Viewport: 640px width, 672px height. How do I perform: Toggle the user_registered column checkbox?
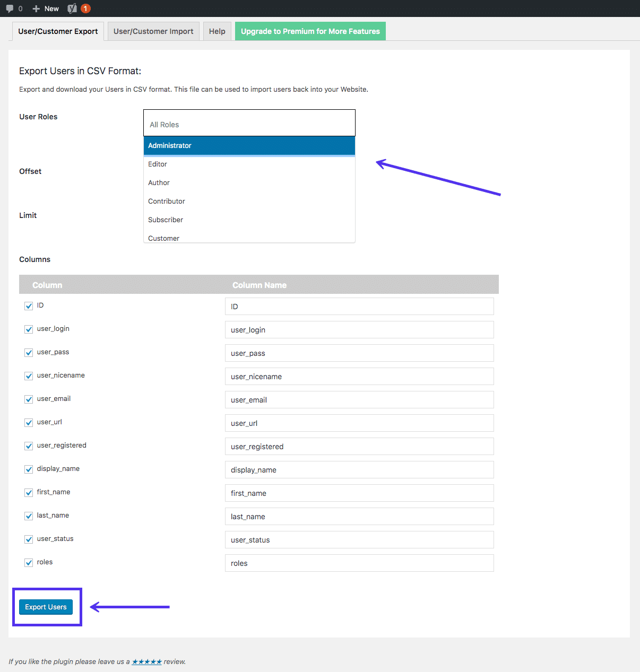[28, 446]
